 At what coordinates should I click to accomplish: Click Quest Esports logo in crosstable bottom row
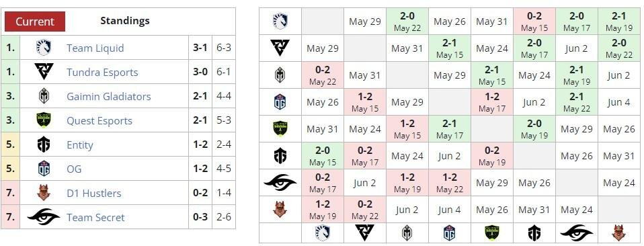coord(491,233)
